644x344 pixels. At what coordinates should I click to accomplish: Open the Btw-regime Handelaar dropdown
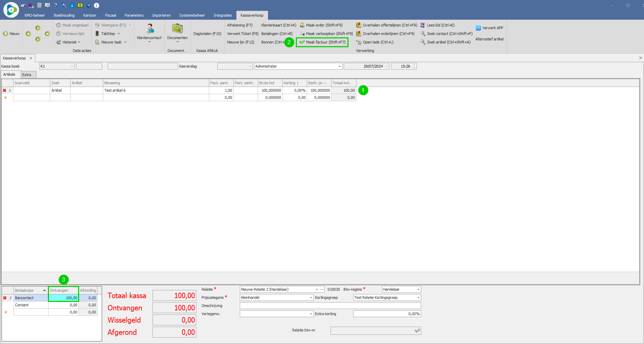[418, 289]
